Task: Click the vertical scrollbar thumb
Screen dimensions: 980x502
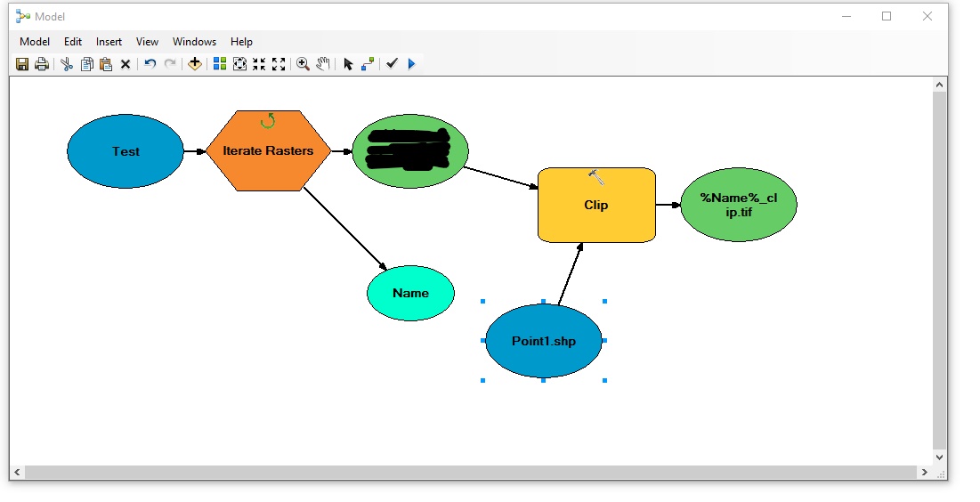Action: coord(939,270)
